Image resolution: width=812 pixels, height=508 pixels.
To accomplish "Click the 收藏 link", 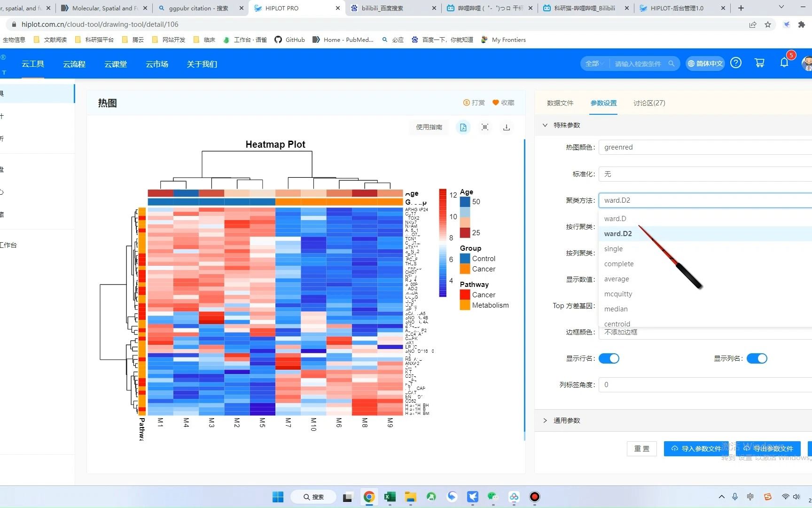I will [503, 103].
